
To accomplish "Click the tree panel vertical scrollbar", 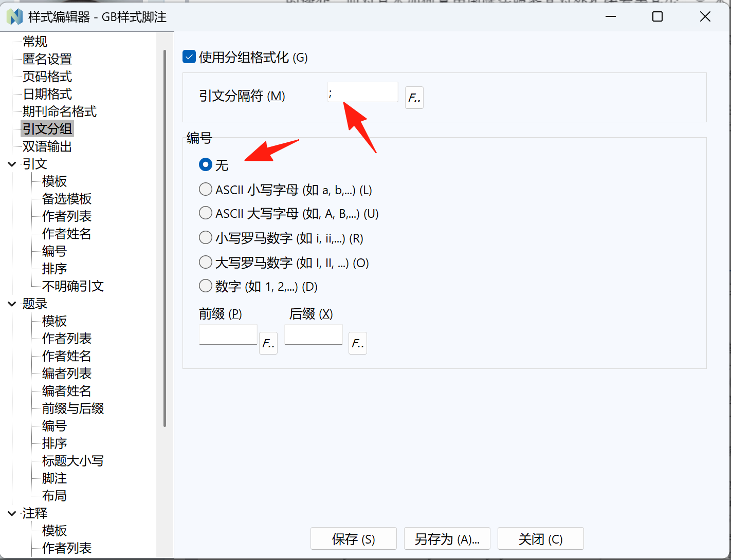I will pyautogui.click(x=165, y=238).
